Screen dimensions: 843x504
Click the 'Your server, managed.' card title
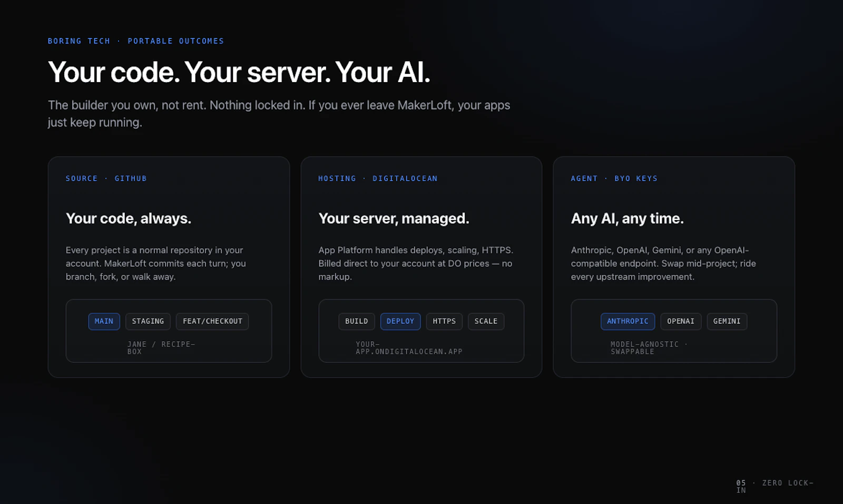[x=394, y=219]
